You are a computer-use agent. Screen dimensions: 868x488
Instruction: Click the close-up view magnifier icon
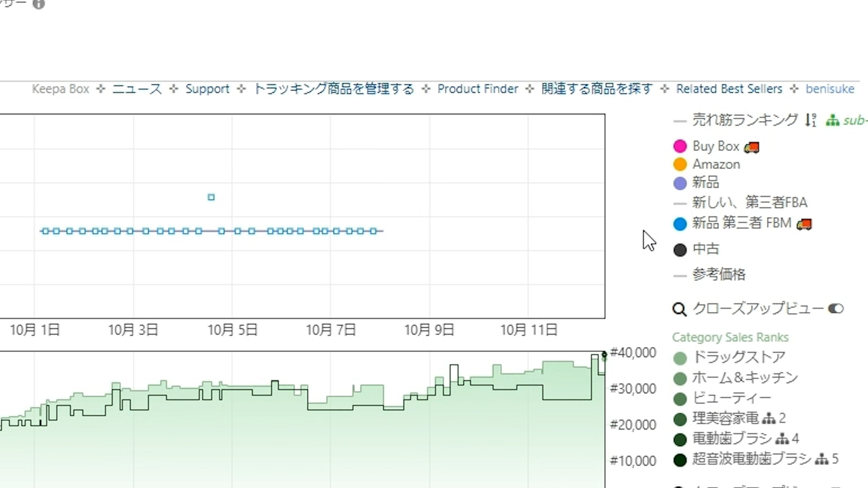[679, 309]
